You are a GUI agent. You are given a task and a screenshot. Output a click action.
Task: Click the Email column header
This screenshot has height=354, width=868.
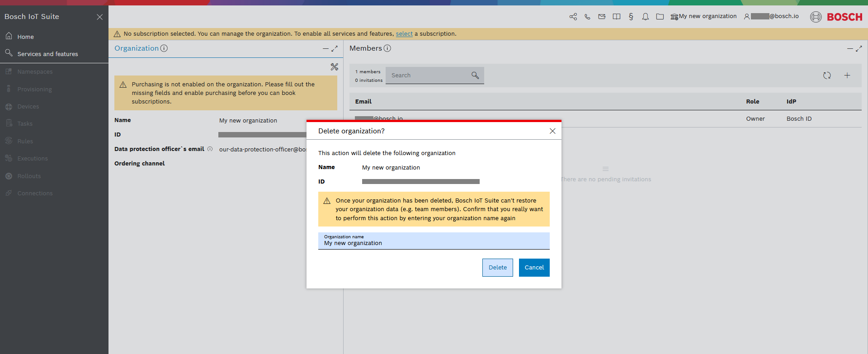tap(363, 102)
